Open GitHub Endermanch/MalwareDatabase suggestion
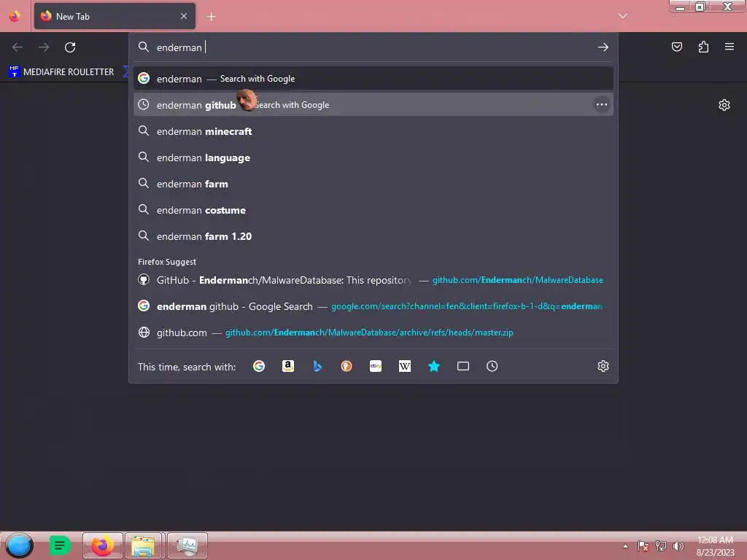Screen dimensions: 747x560 pyautogui.click(x=373, y=280)
